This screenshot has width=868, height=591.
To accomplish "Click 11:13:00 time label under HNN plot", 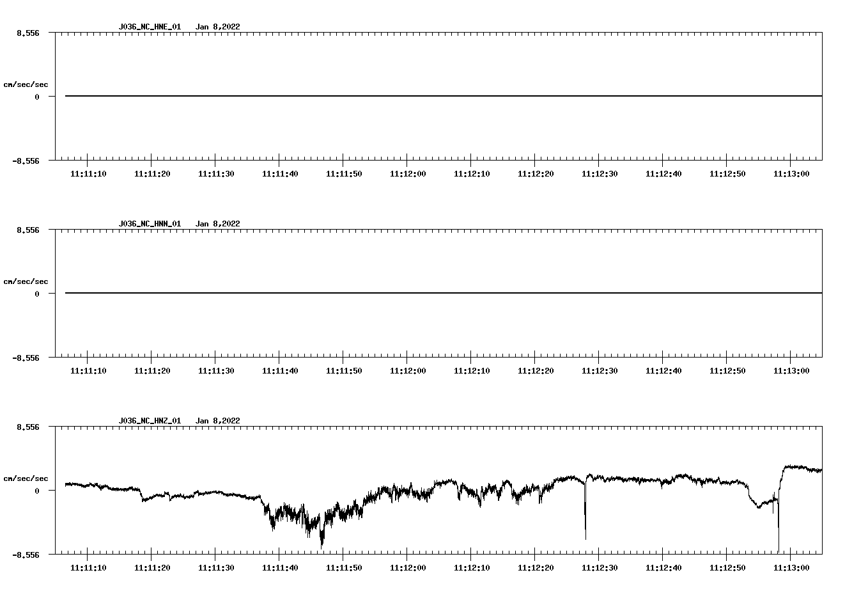I will click(791, 371).
